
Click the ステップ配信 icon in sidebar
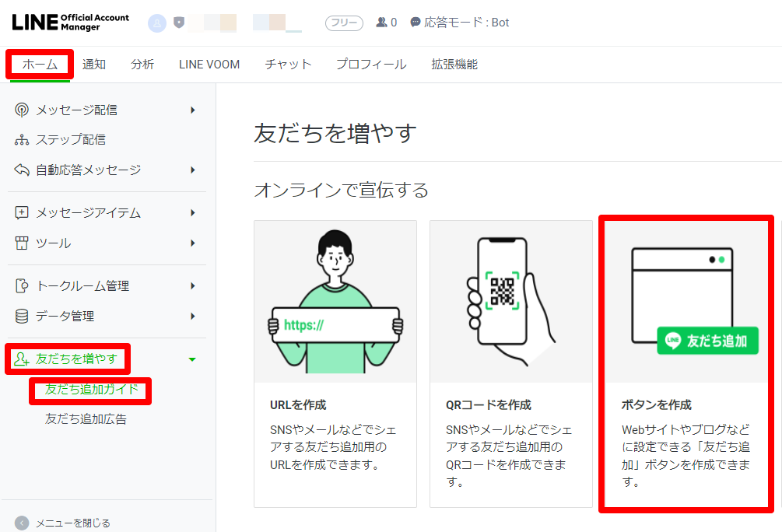tap(20, 139)
